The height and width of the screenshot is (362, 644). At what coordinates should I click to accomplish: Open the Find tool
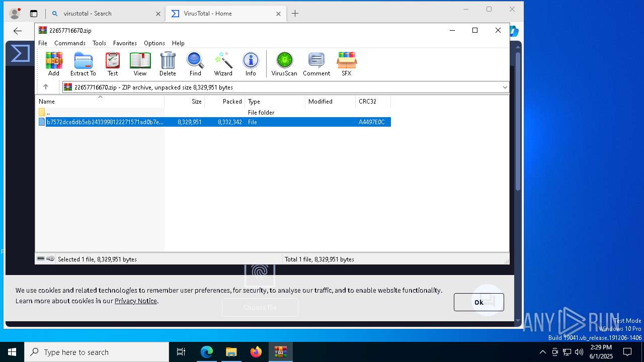(x=195, y=64)
